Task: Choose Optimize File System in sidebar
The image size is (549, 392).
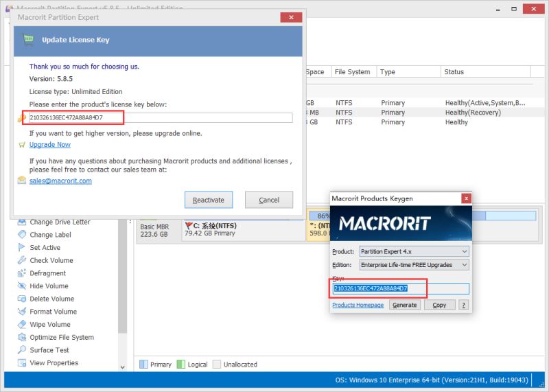Action: point(62,337)
